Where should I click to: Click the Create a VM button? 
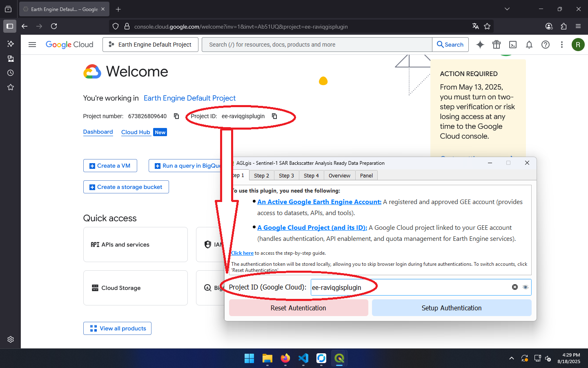[x=110, y=166]
